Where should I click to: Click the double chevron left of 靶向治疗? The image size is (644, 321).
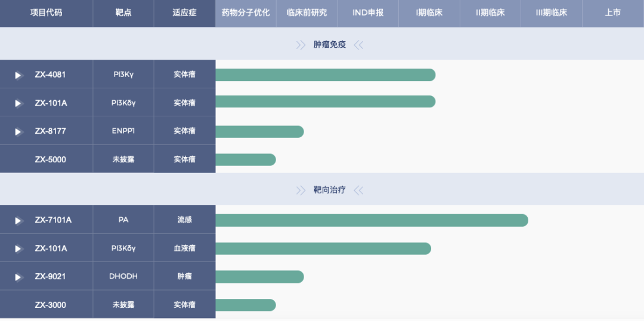pos(301,190)
